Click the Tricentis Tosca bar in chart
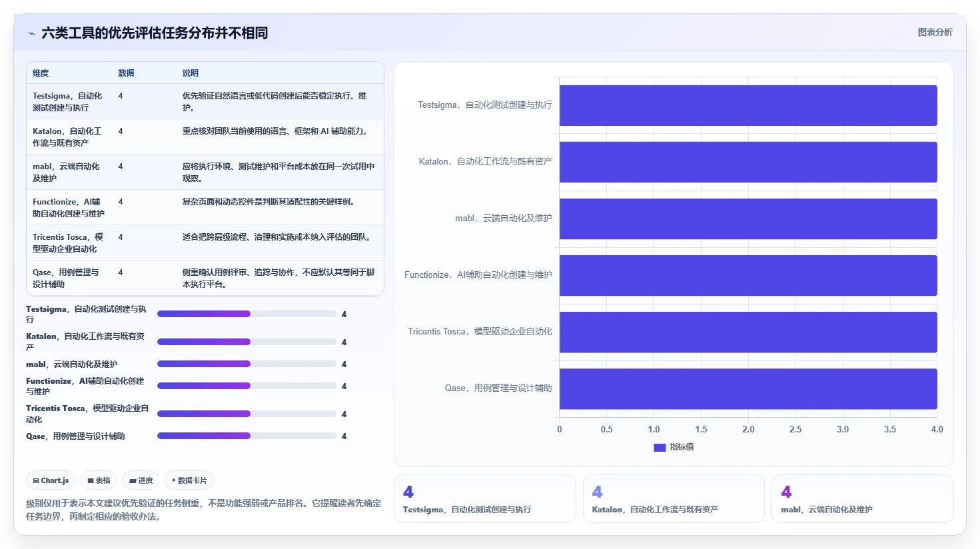This screenshot has width=980, height=549. coord(748,332)
